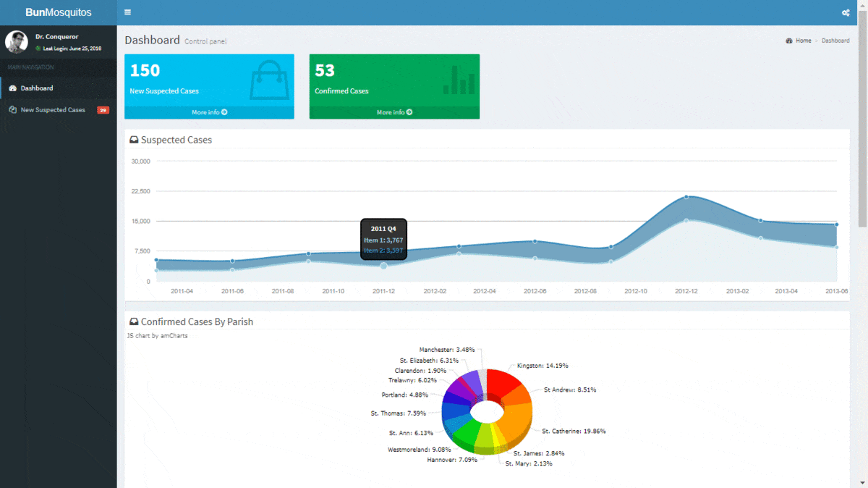Click the home breadcrumb gauge icon
The image size is (868, 488).
coord(789,41)
